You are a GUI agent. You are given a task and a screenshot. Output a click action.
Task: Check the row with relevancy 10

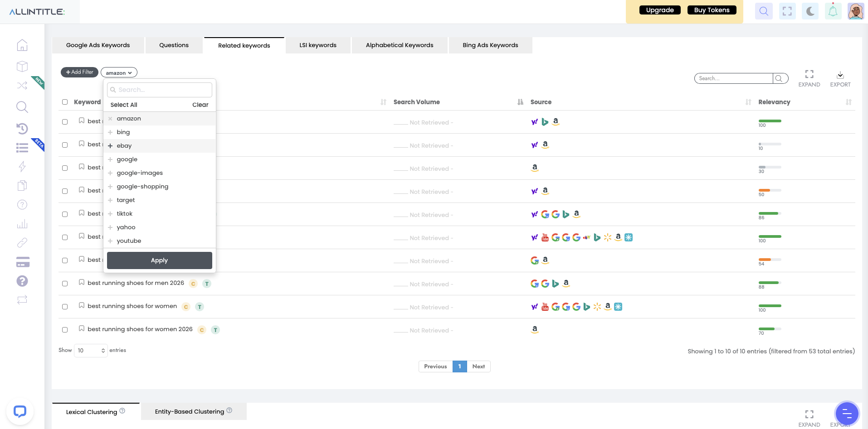pyautogui.click(x=65, y=145)
